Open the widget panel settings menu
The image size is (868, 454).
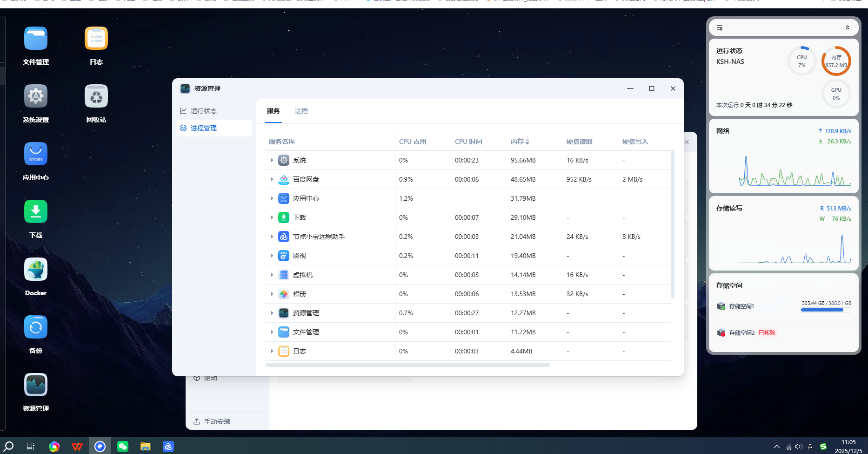(x=720, y=28)
